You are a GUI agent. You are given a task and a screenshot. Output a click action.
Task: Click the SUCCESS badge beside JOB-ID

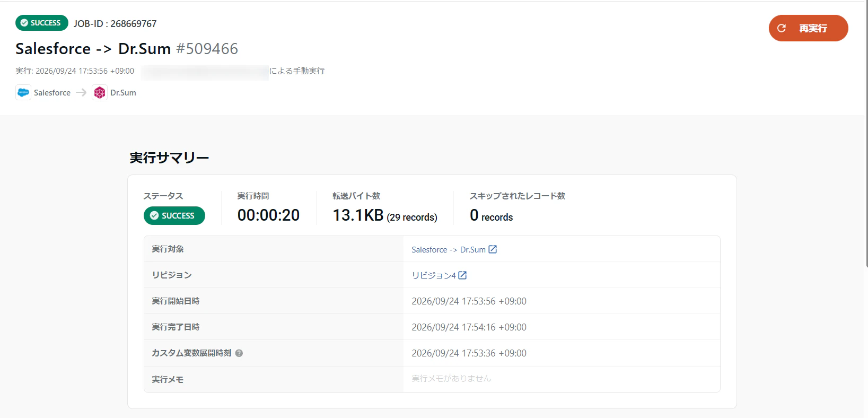point(42,23)
